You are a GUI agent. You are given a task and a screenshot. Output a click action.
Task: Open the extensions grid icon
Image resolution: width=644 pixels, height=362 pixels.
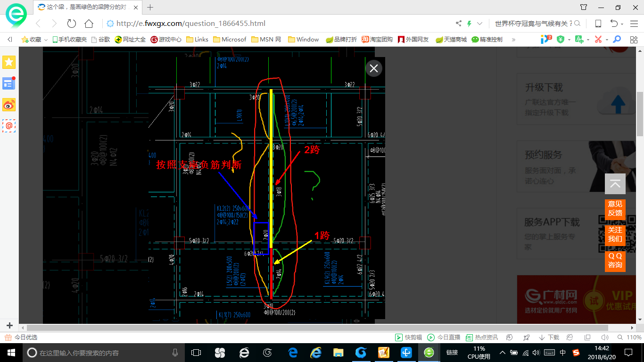tap(634, 40)
